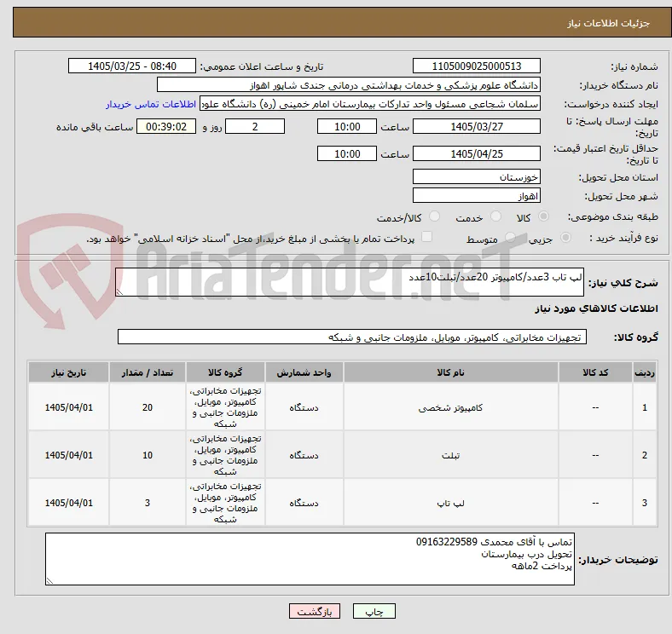The image size is (672, 634).
Task: Click the buyer notes textarea resize handle
Action: click(49, 581)
